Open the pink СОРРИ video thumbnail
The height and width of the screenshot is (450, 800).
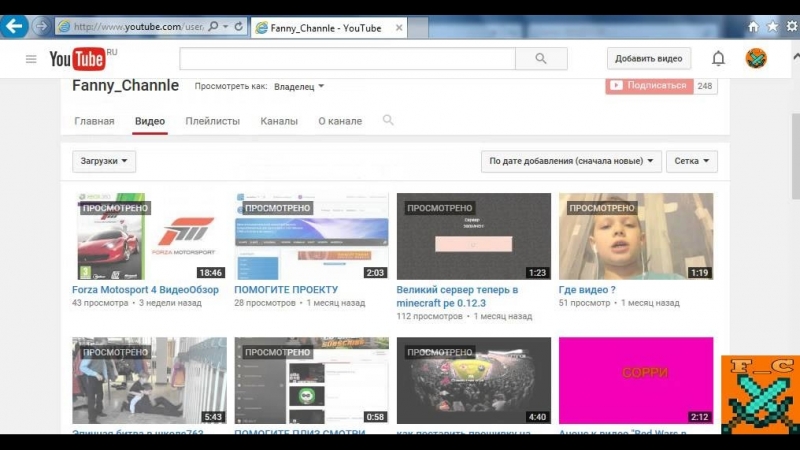pos(636,381)
